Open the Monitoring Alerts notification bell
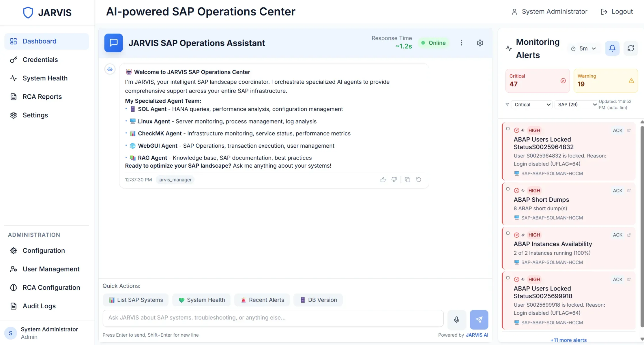 tap(612, 48)
